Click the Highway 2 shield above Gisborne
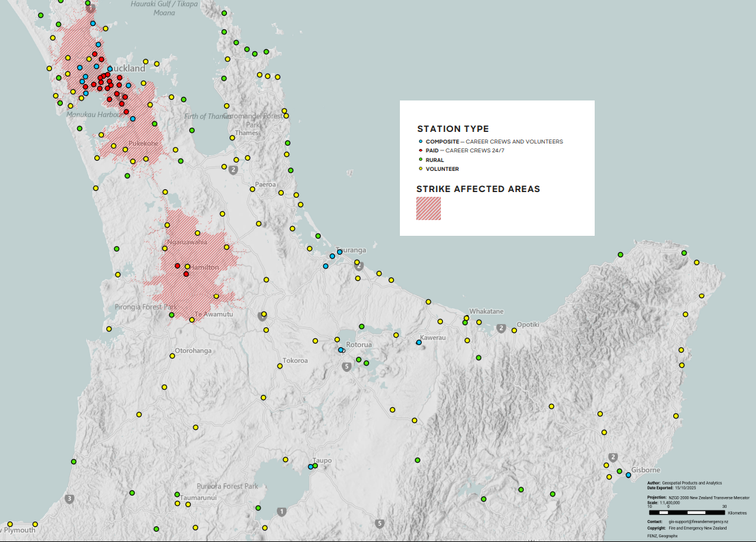This screenshot has height=542, width=756. (x=613, y=457)
